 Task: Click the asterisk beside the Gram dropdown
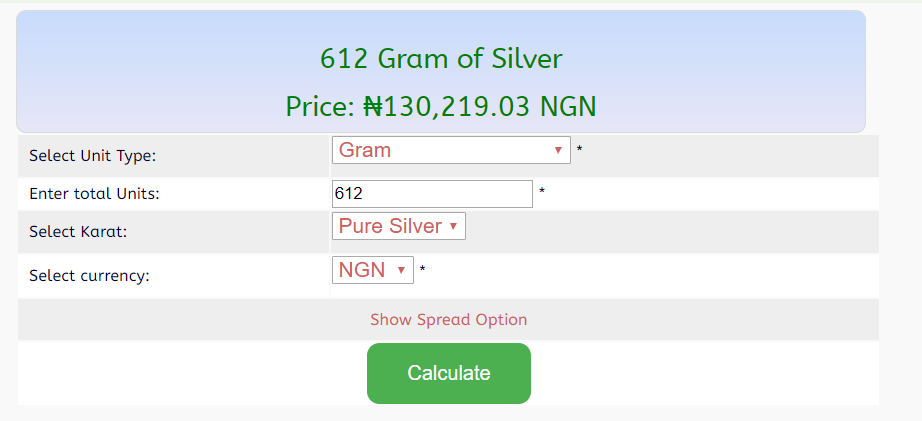click(579, 151)
